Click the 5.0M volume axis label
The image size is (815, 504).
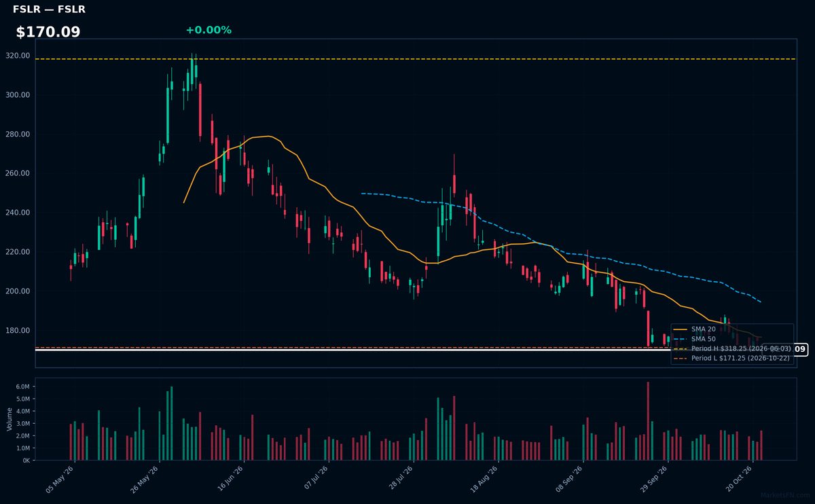click(x=23, y=399)
